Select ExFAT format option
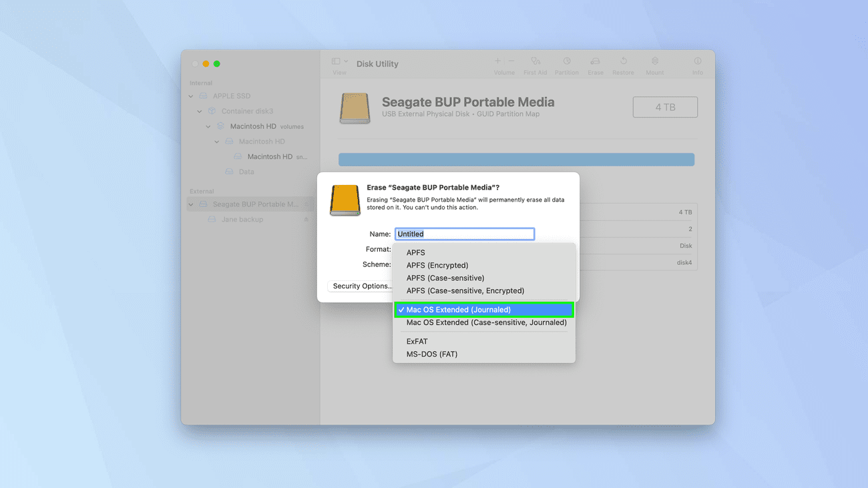 point(417,341)
